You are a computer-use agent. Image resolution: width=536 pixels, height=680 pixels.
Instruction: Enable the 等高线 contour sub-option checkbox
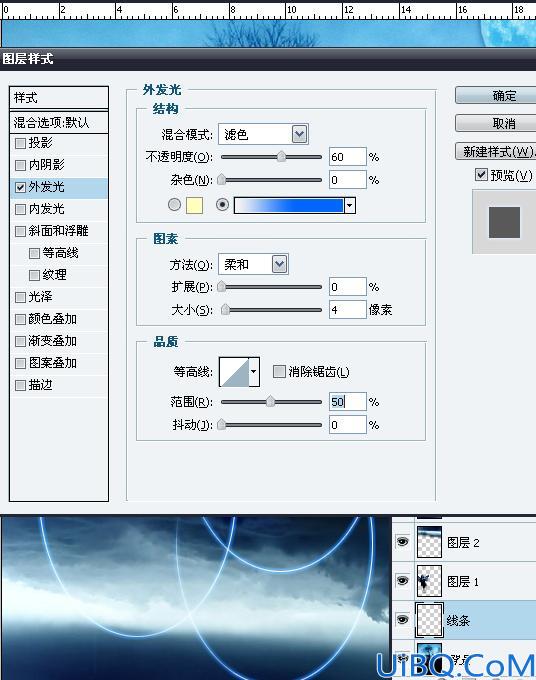coord(34,253)
